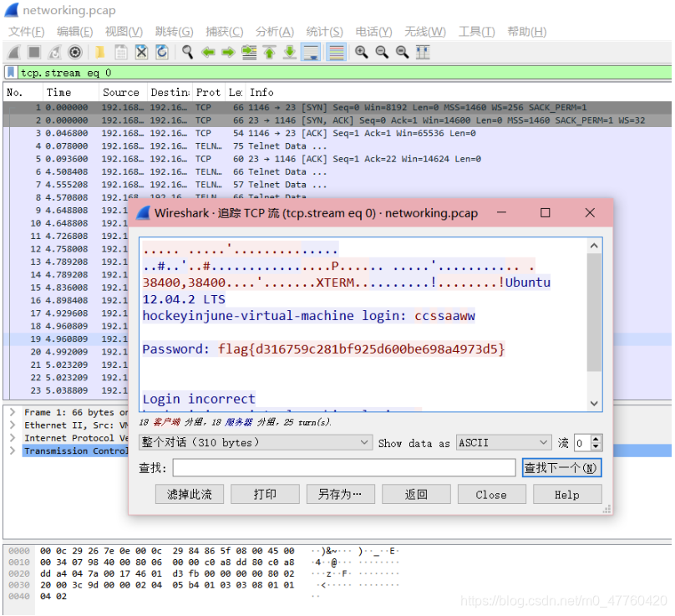The height and width of the screenshot is (616, 675).
Task: Open the 视图(V) menu
Action: 124,32
